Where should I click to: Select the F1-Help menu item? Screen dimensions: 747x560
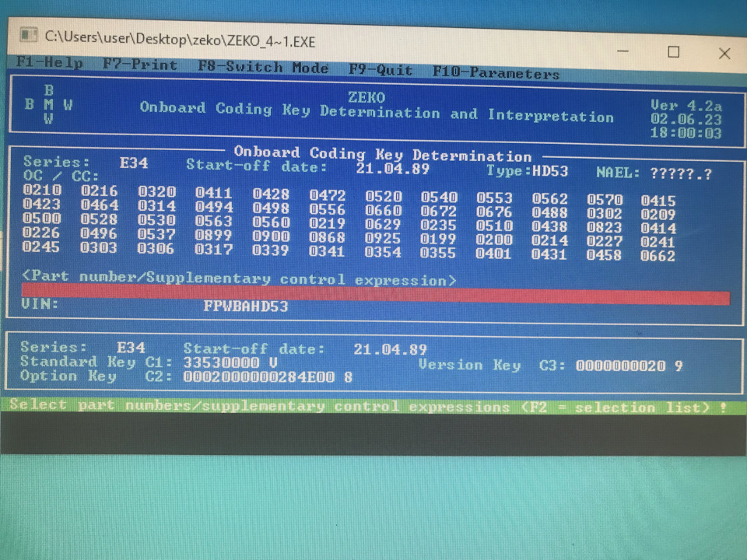point(49,62)
